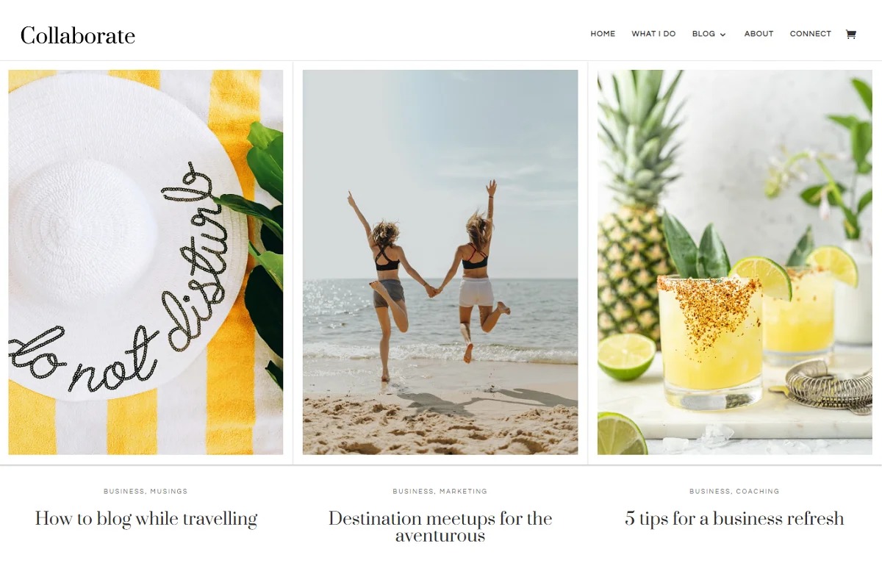Open 'Destination meetups for the aventurous' article
The image size is (882, 588).
(440, 527)
